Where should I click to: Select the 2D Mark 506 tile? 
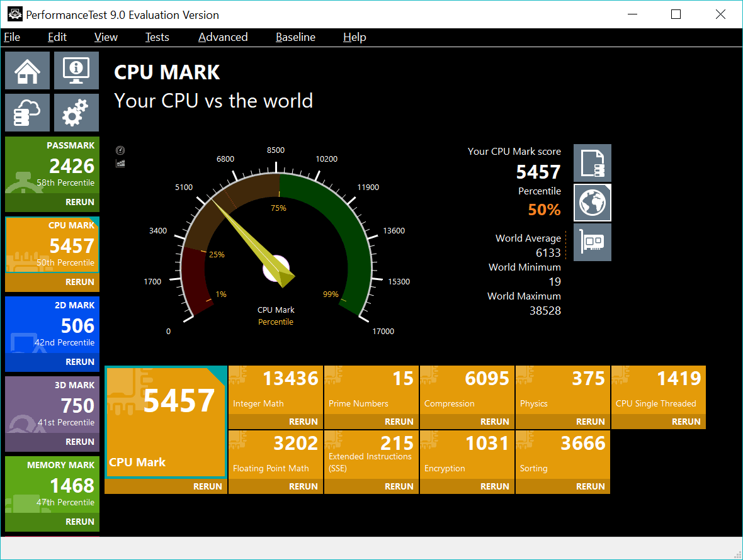point(52,325)
